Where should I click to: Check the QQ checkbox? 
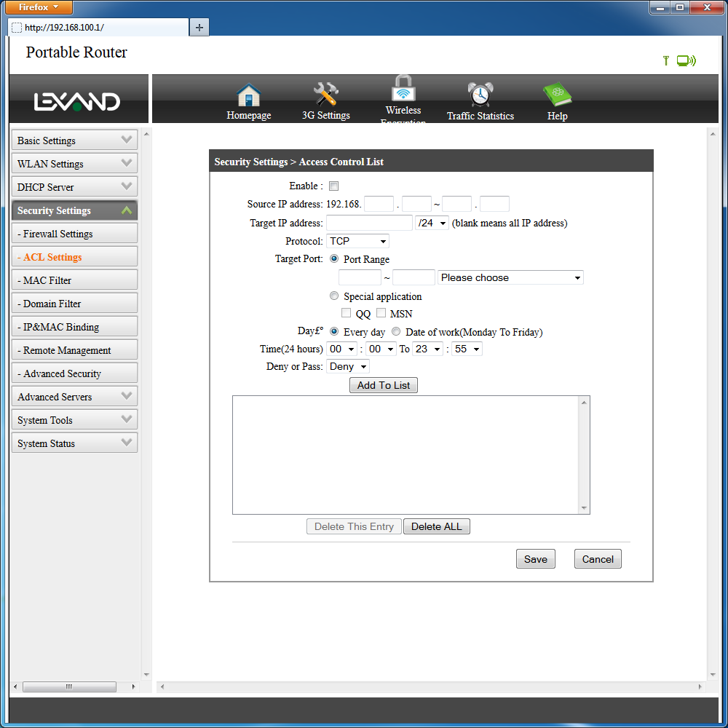[x=346, y=313]
